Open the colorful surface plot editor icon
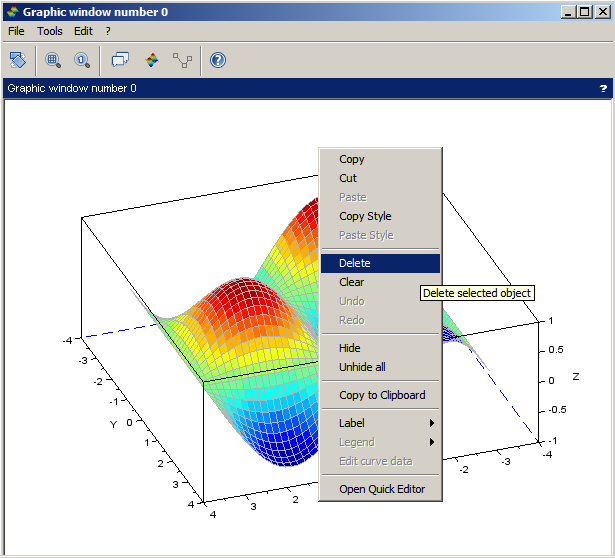 (x=152, y=60)
